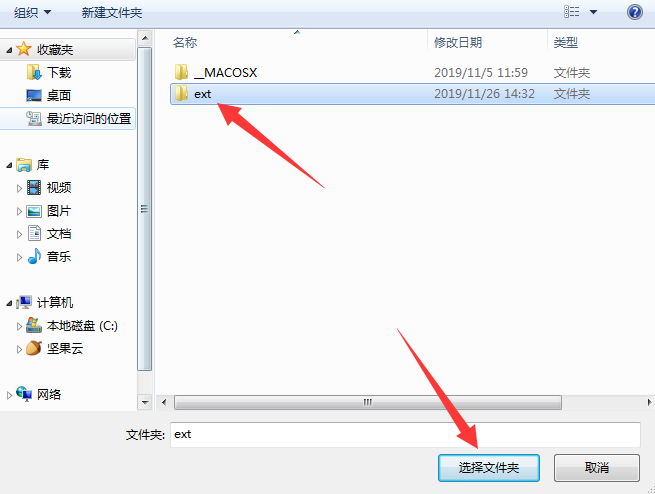Focus the 文件夹 name input field
This screenshot has height=494, width=655.
click(405, 434)
